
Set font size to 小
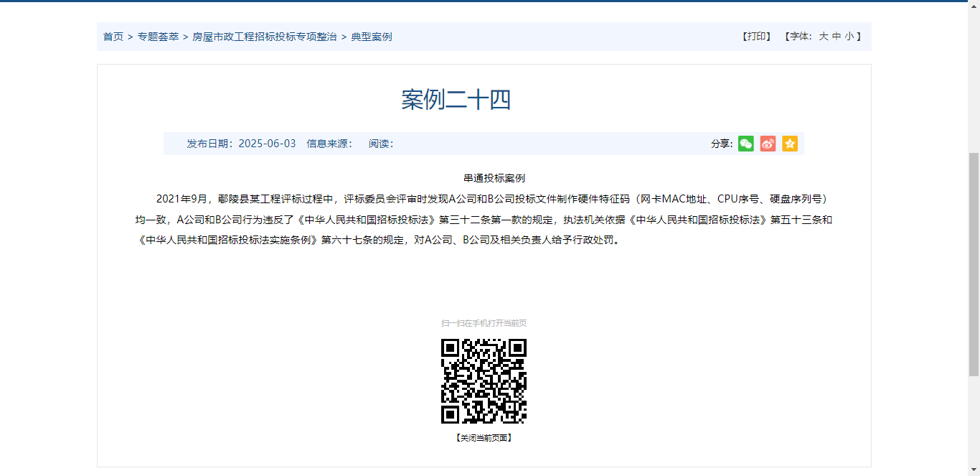(849, 36)
